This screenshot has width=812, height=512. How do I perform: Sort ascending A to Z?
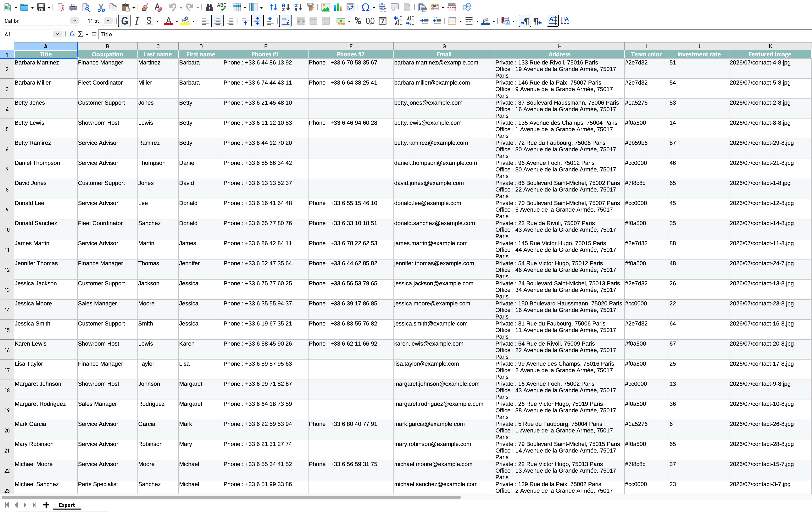(x=286, y=7)
